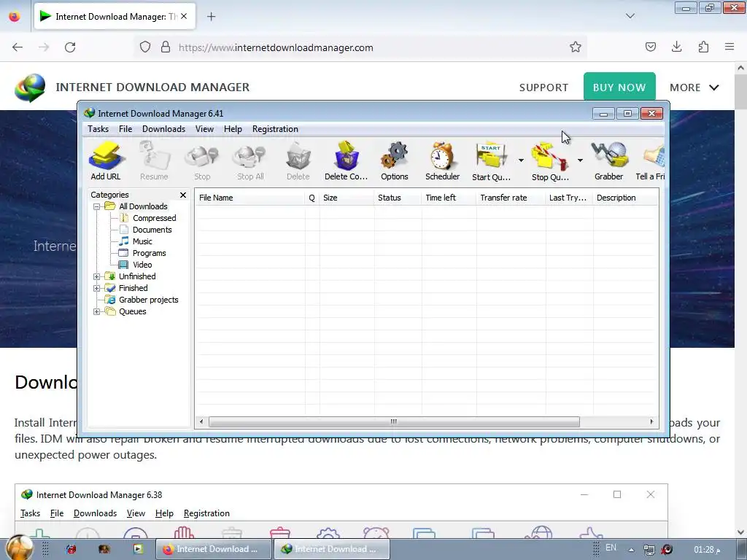The height and width of the screenshot is (560, 747).
Task: Sort by Size column header
Action: 347,198
